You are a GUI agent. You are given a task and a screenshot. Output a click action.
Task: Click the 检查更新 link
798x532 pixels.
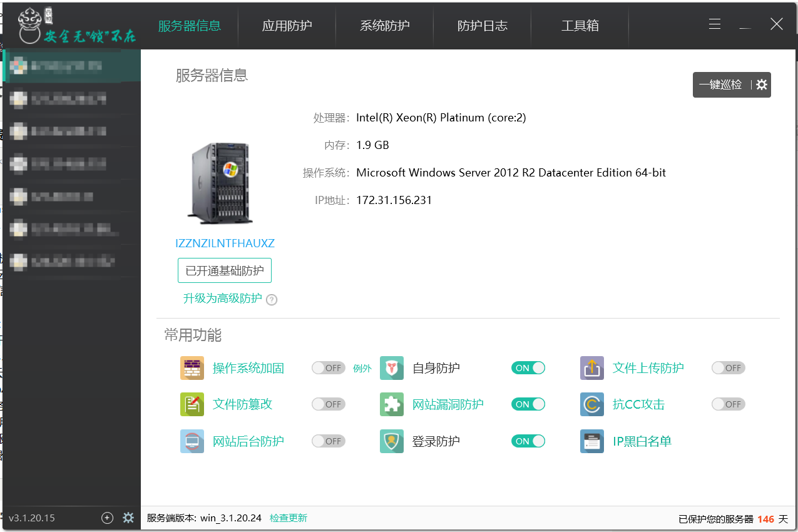click(x=289, y=518)
